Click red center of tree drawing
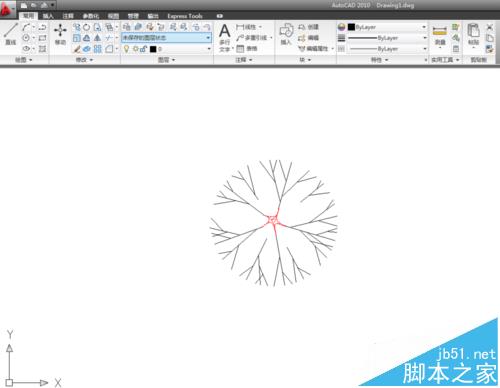This screenshot has width=500, height=388. [273, 220]
